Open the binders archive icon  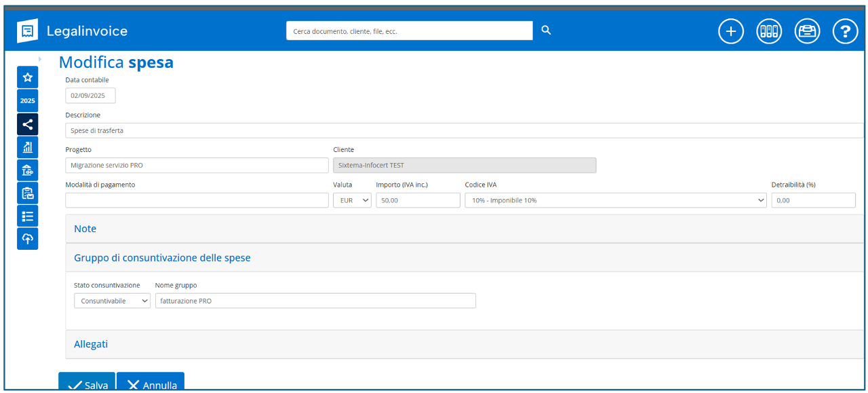pos(769,31)
